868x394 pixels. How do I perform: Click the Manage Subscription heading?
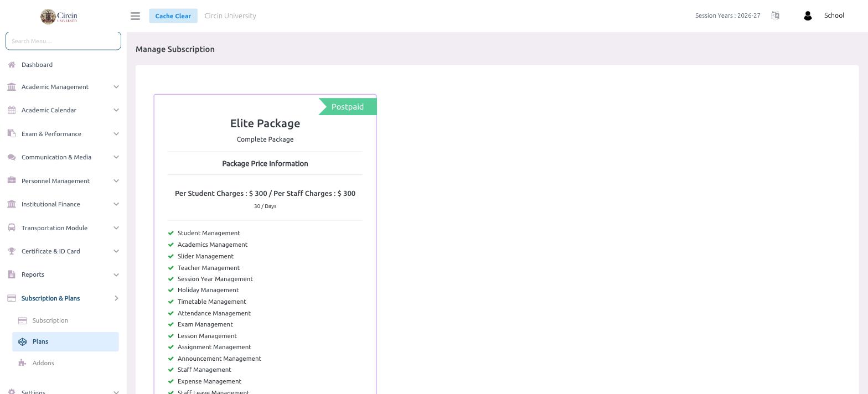point(175,49)
